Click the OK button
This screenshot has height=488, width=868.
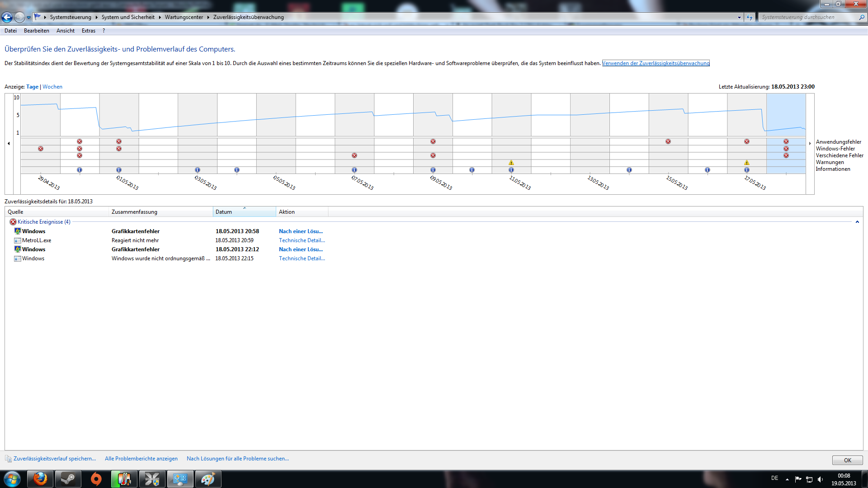[x=847, y=460]
